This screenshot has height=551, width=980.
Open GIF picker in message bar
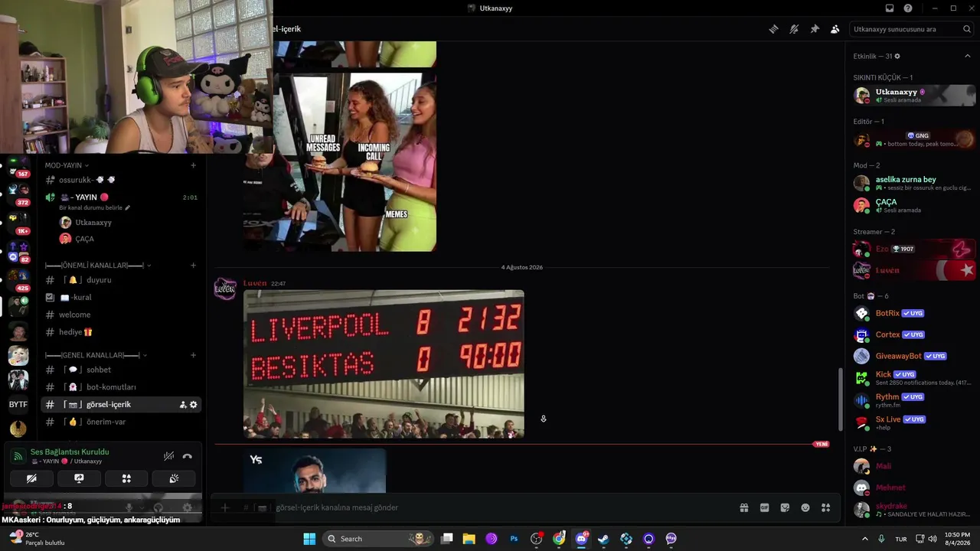[x=764, y=507]
